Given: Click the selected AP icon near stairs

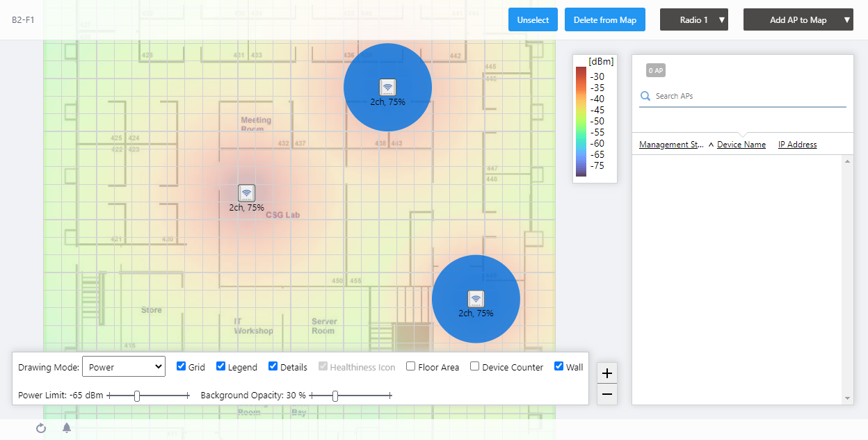Looking at the screenshot, I should pos(476,299).
